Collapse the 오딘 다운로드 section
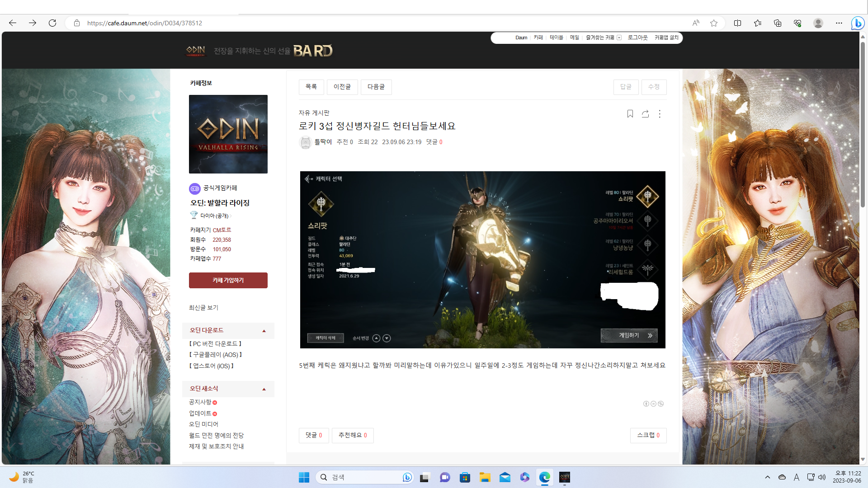The width and height of the screenshot is (868, 488). pyautogui.click(x=264, y=331)
